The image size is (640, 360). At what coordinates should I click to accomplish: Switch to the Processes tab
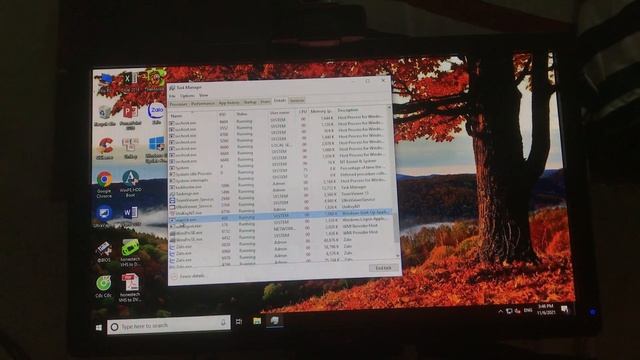(x=178, y=104)
